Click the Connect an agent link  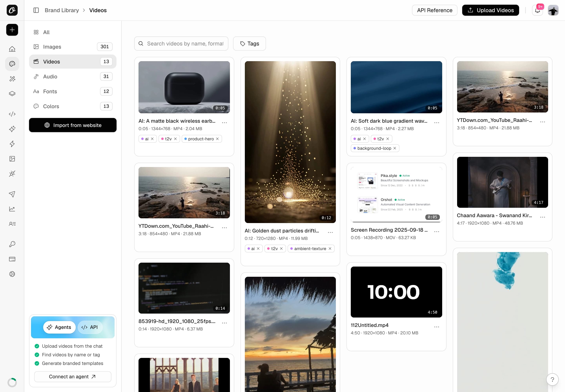(73, 377)
